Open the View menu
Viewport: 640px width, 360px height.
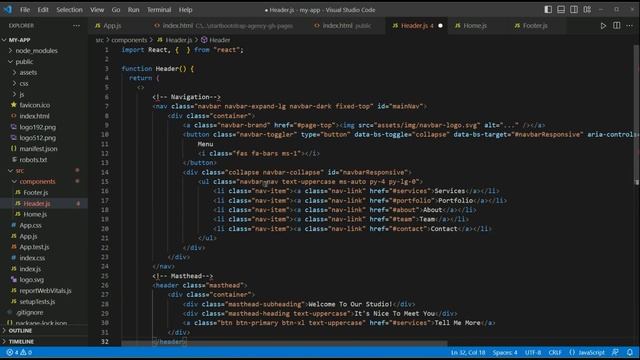coord(97,10)
